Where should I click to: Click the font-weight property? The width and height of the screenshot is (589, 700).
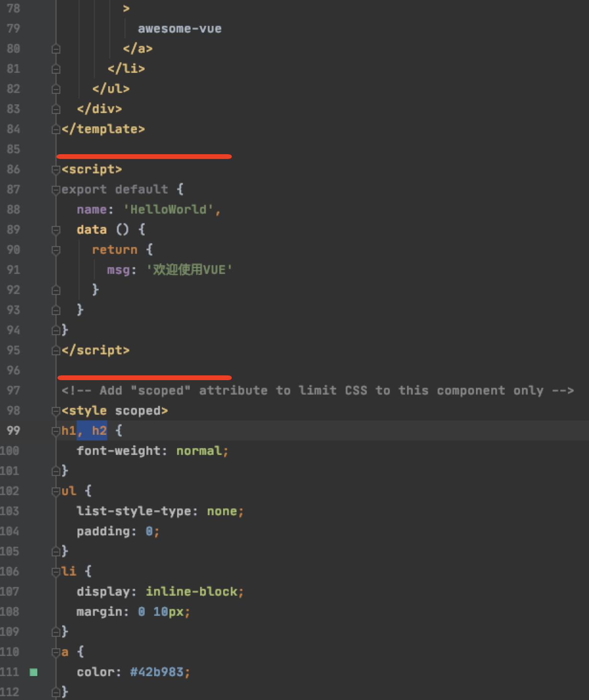[118, 451]
